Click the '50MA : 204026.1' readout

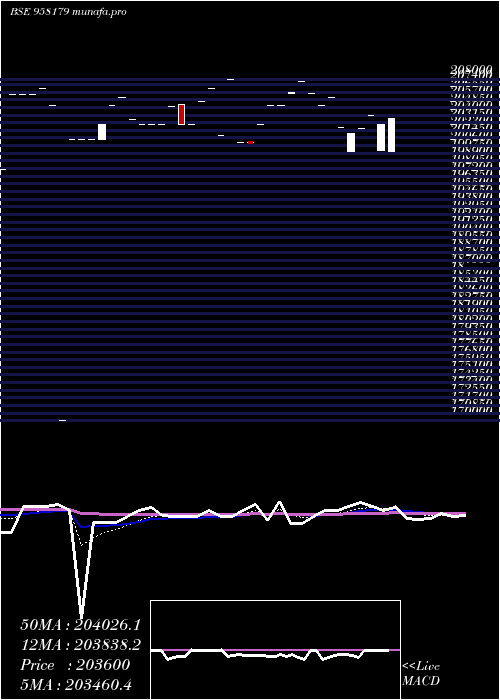[81, 625]
